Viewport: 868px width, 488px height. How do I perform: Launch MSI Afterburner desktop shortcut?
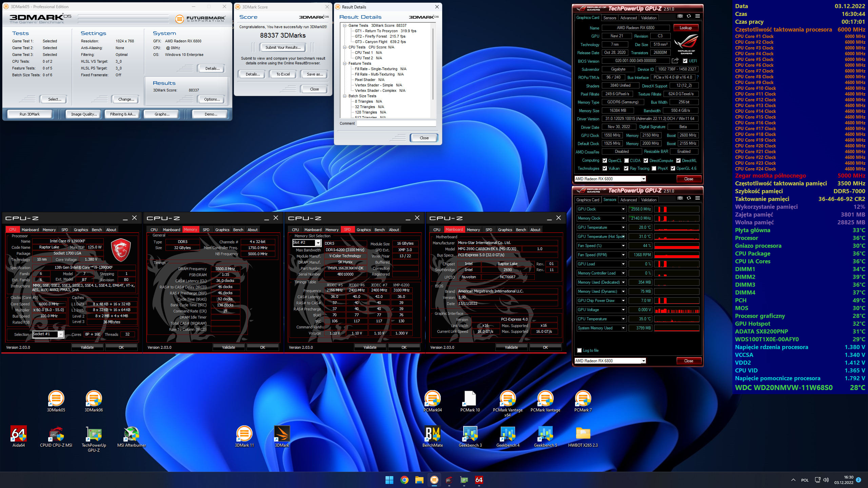click(132, 436)
